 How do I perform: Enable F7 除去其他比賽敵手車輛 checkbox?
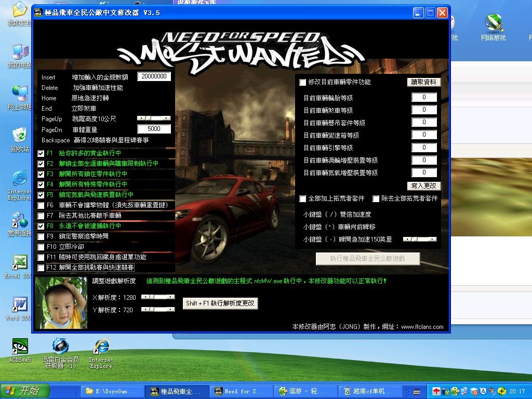(x=41, y=216)
